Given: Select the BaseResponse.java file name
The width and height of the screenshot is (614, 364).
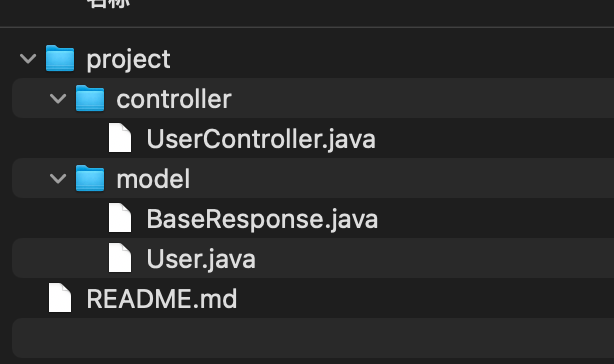Looking at the screenshot, I should point(262,219).
